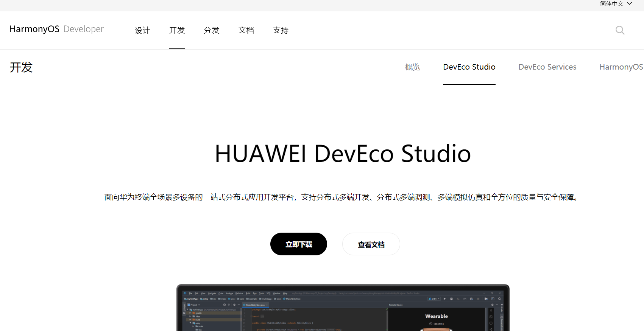The height and width of the screenshot is (331, 644).
Task: Open the 支持 navigation menu
Action: [281, 30]
